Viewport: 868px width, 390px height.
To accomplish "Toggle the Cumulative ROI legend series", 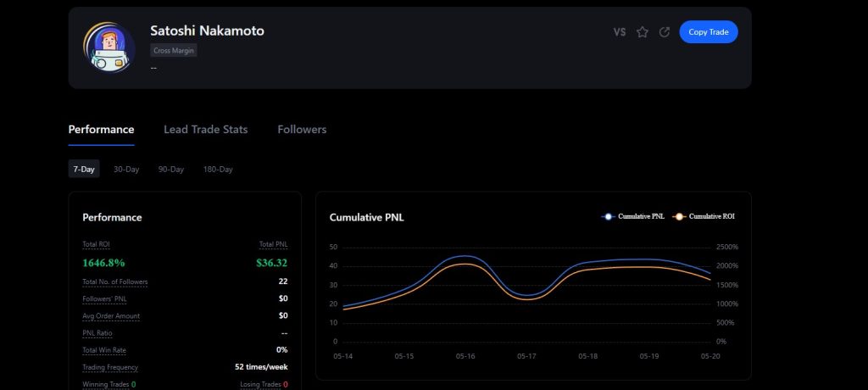I will click(x=703, y=217).
